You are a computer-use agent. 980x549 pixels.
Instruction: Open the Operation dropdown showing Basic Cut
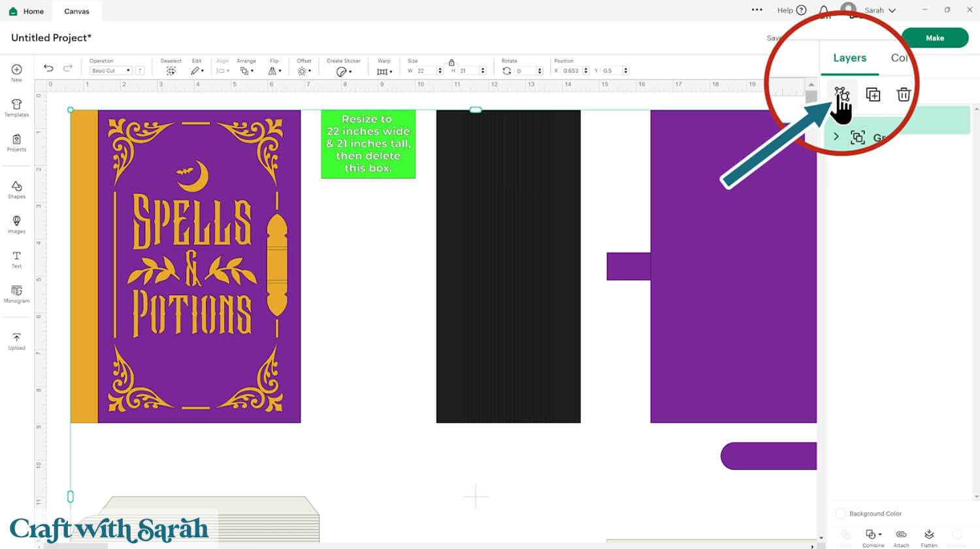coord(110,71)
